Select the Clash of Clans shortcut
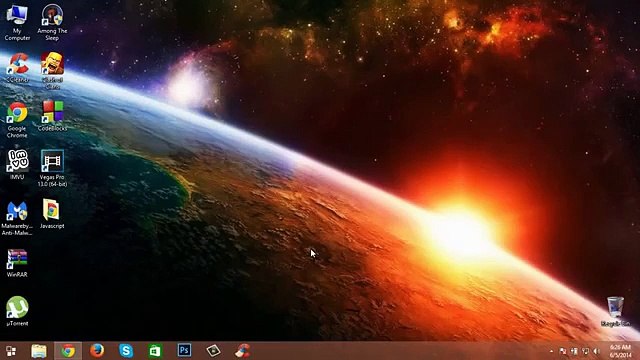This screenshot has height=360, width=640. [x=52, y=70]
